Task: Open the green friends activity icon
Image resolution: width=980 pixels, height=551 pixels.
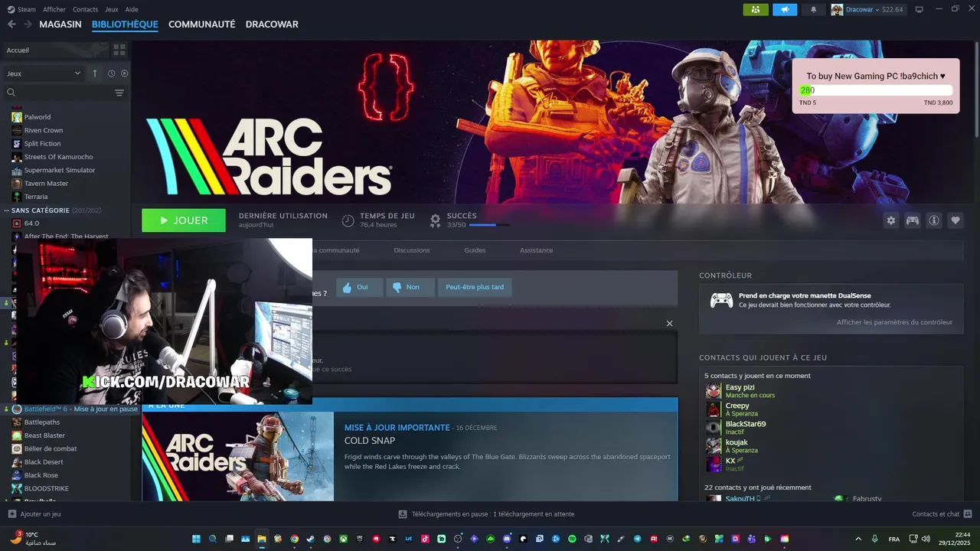Action: click(756, 9)
